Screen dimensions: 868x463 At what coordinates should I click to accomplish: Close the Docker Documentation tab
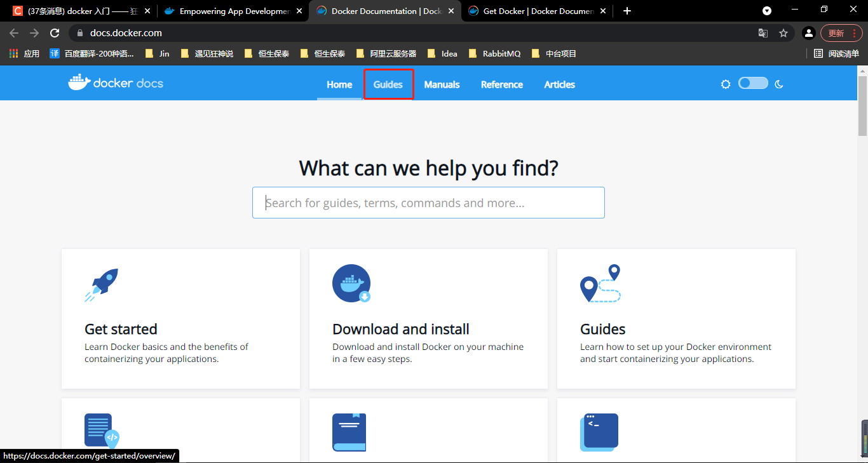(x=451, y=11)
